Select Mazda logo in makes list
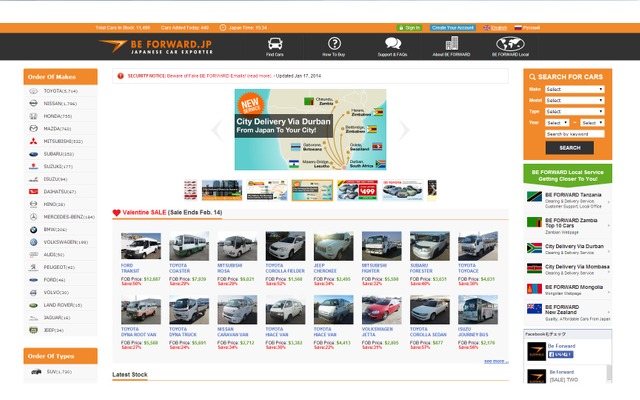Screen dimensions: 640x400 coord(33,129)
